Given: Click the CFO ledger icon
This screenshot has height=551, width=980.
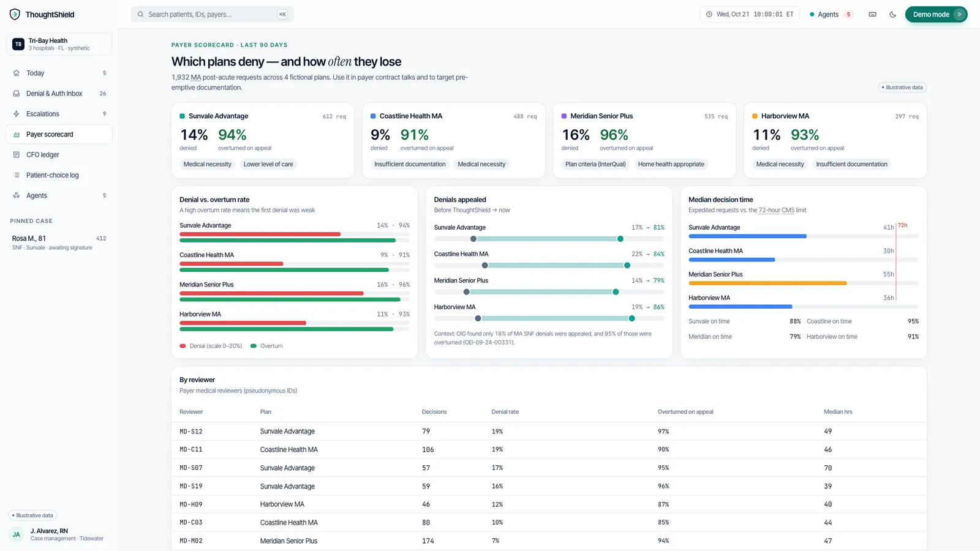Looking at the screenshot, I should (x=17, y=155).
